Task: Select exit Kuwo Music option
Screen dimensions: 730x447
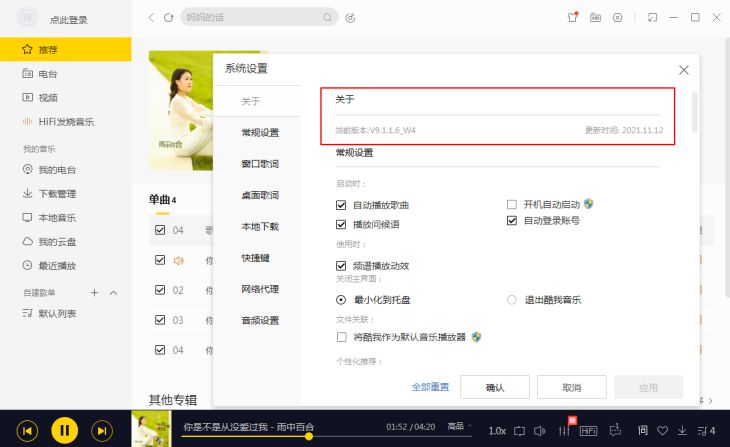Action: (x=512, y=299)
